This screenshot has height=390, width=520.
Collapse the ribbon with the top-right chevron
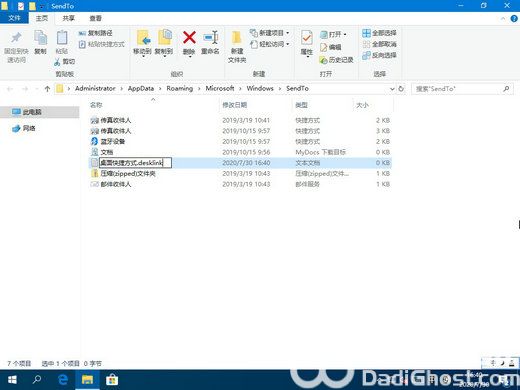[x=503, y=19]
